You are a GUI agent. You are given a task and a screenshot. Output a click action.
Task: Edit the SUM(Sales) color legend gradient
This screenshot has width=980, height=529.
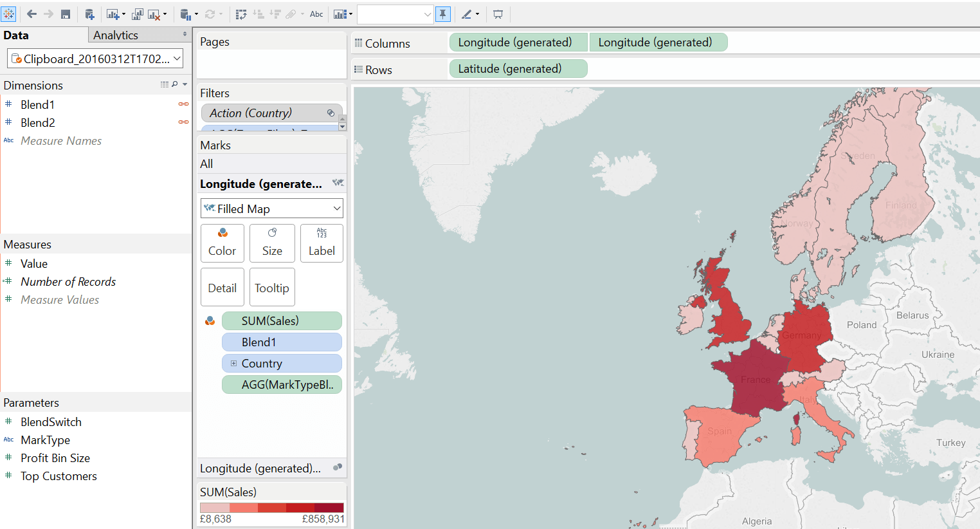click(x=271, y=507)
